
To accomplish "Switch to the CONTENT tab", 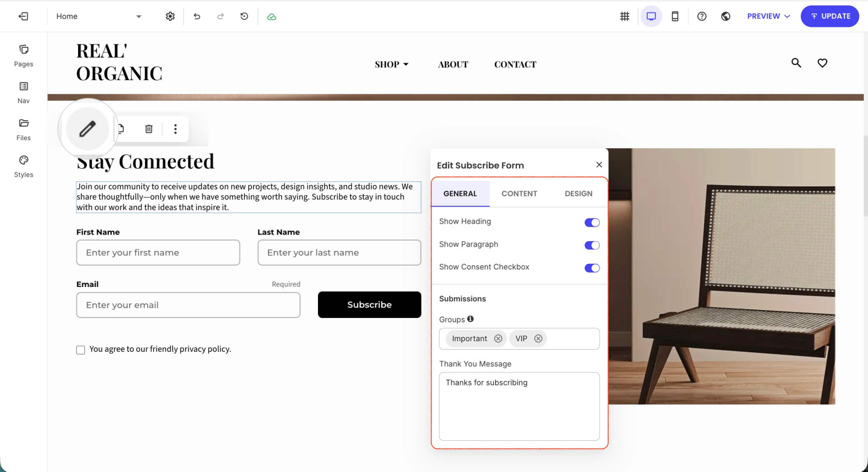I will (x=519, y=194).
